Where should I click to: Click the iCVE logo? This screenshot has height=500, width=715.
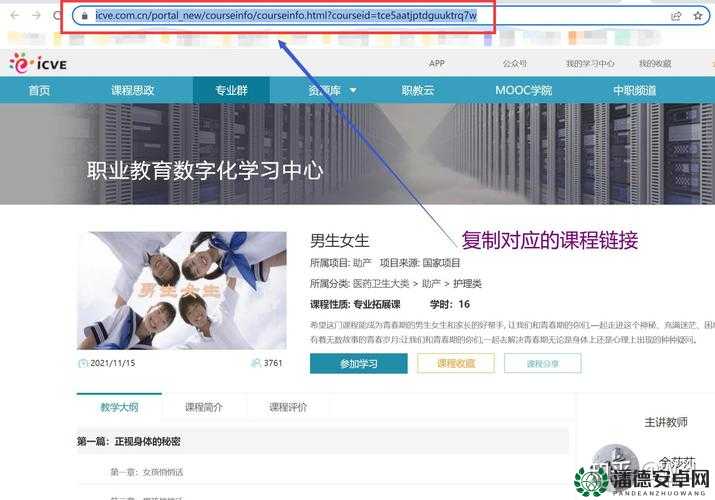(x=38, y=63)
